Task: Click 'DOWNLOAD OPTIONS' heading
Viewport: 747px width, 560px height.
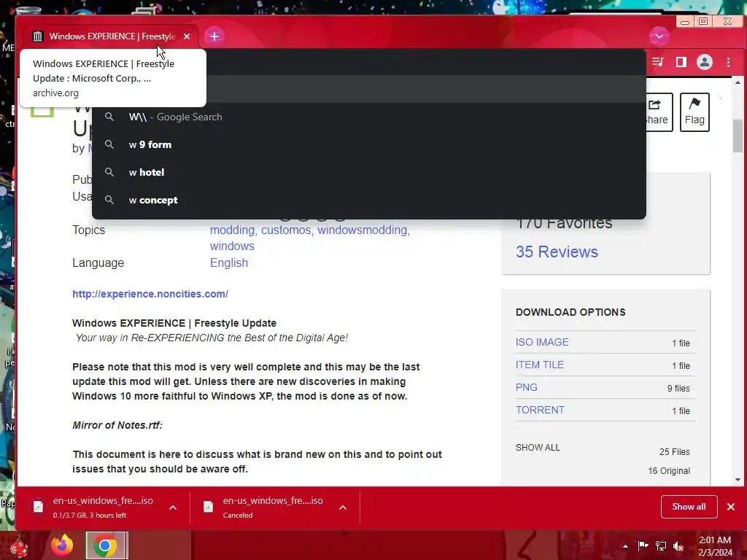Action: point(570,312)
